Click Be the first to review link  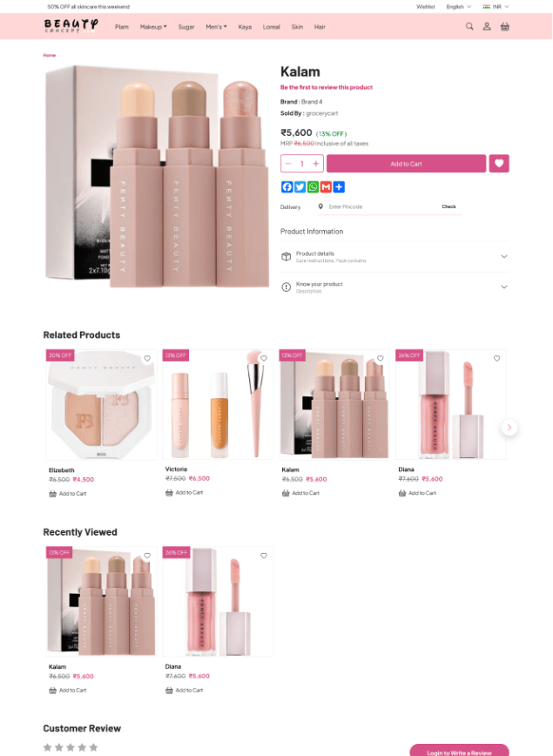[327, 87]
